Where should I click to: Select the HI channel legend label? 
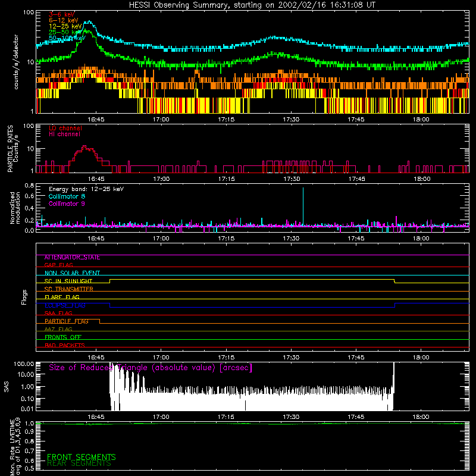tap(65, 134)
